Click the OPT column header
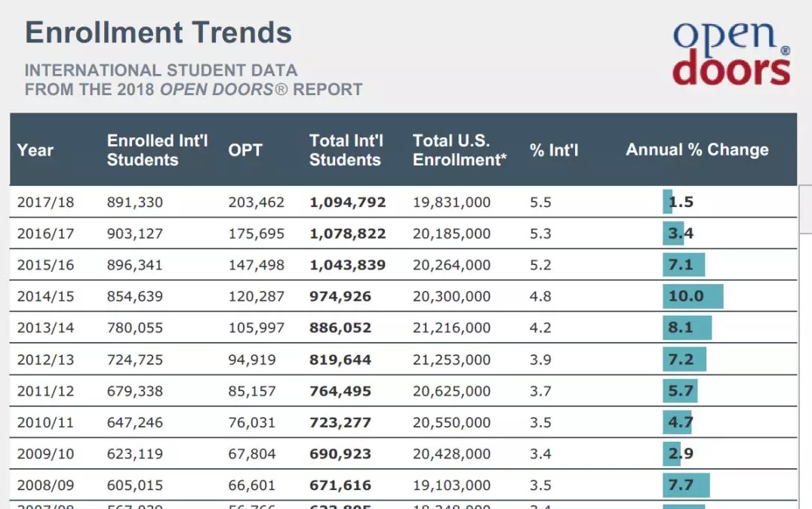Viewport: 812px width, 509px height. [x=245, y=150]
